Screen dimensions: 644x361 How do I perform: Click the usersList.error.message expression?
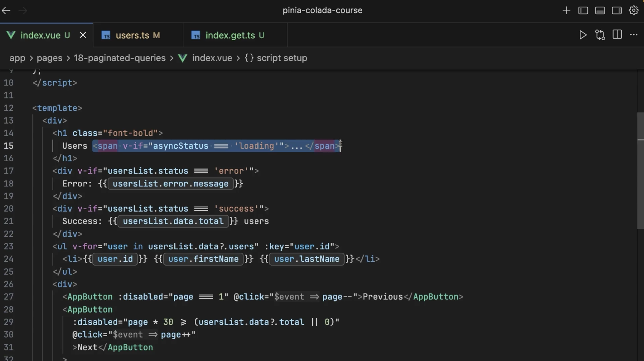pyautogui.click(x=170, y=184)
